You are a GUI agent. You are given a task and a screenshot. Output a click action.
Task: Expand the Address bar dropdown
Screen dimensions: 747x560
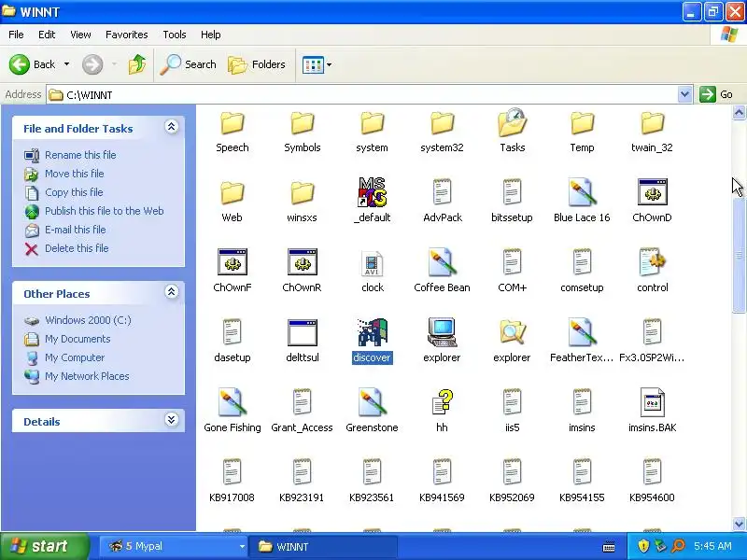[685, 94]
